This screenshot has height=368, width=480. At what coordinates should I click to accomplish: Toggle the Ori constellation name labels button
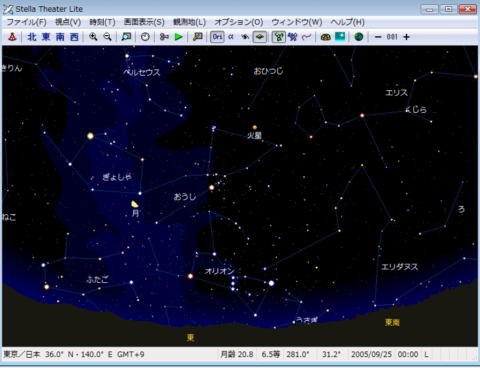click(x=217, y=37)
